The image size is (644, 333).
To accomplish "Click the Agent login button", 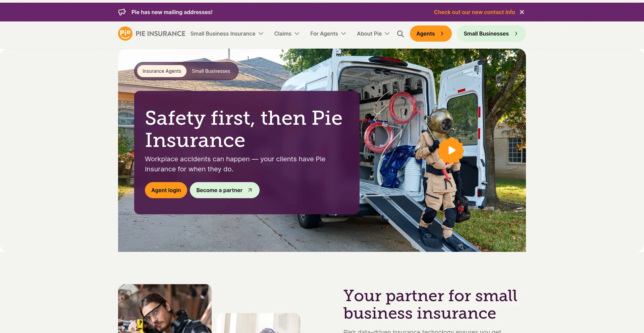I will pos(166,190).
